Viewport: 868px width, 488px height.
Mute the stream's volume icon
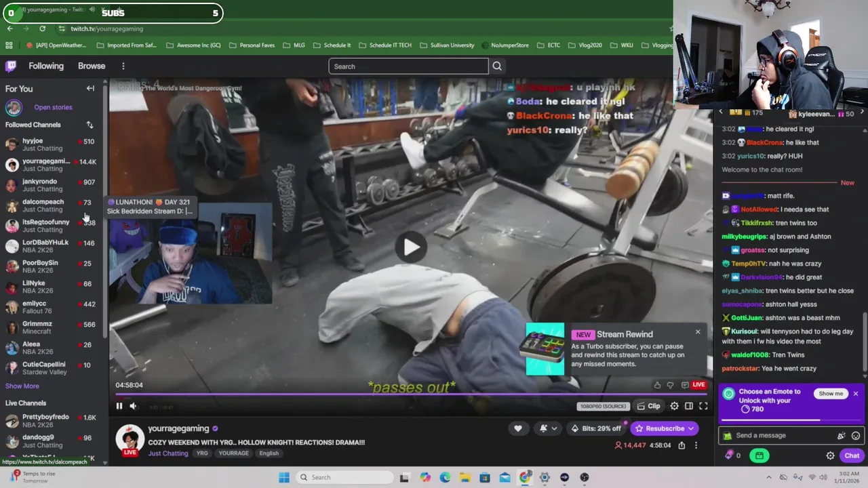[x=133, y=406]
